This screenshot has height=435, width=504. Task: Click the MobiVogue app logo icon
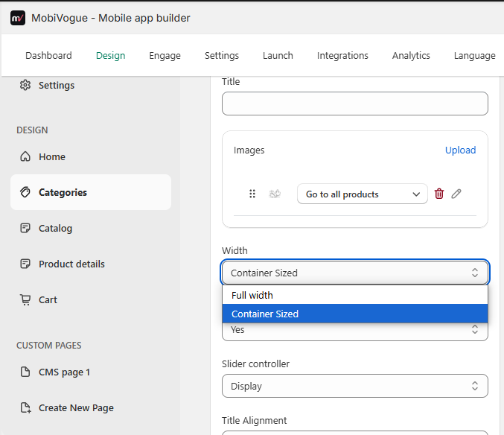18,18
